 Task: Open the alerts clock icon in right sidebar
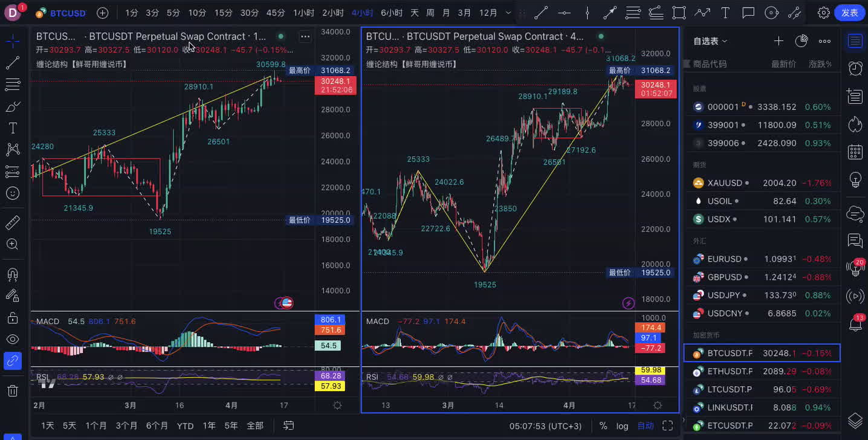pyautogui.click(x=855, y=68)
